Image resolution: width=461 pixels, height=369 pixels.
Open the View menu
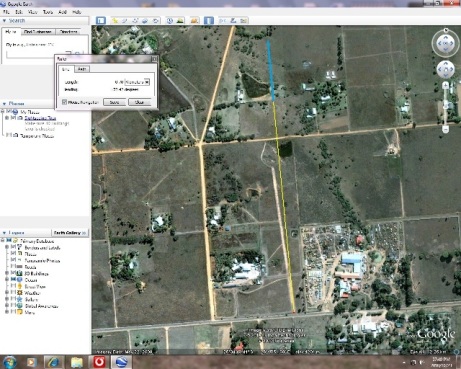pyautogui.click(x=33, y=12)
